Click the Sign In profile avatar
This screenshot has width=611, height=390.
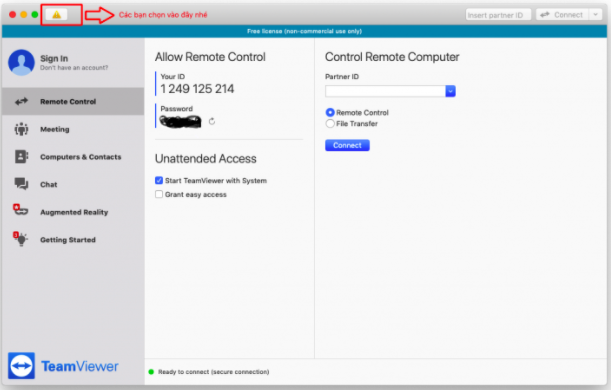[x=21, y=62]
